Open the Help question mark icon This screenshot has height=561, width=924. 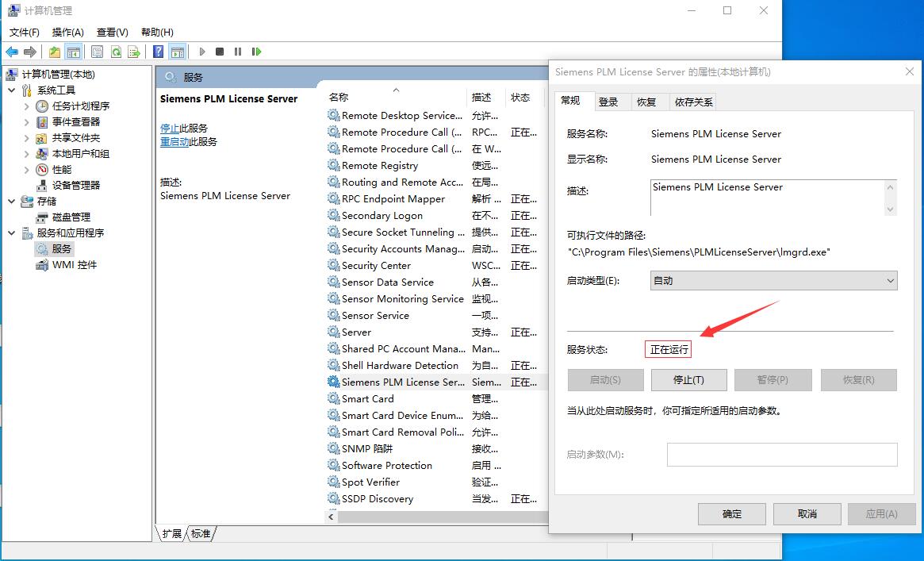coord(159,52)
